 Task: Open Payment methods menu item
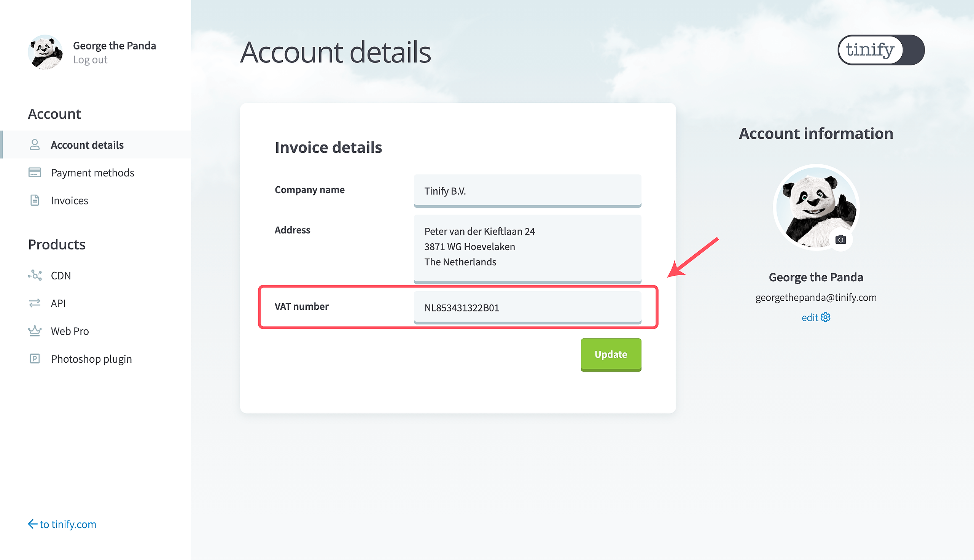[x=92, y=173]
